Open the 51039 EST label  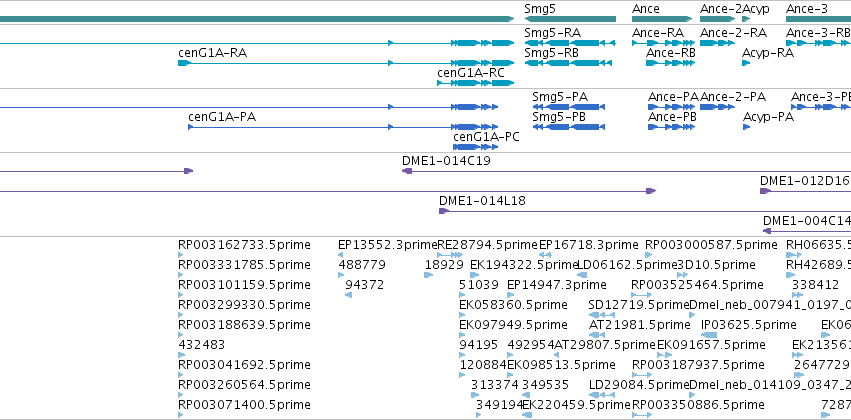click(x=479, y=285)
